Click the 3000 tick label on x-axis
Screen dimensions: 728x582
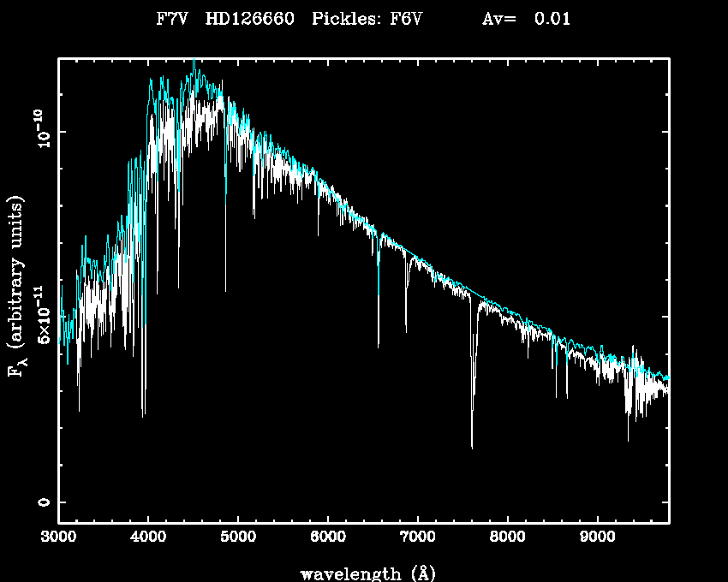(x=58, y=538)
